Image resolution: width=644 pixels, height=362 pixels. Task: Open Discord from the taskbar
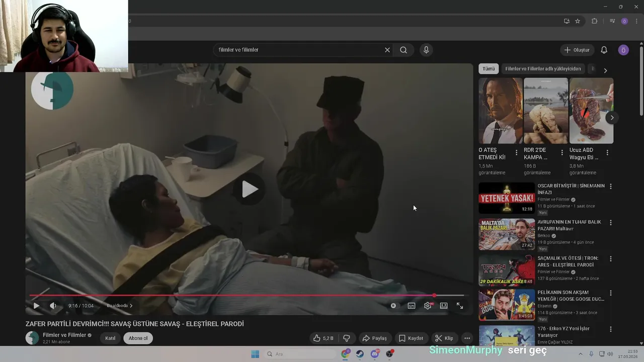pyautogui.click(x=375, y=354)
